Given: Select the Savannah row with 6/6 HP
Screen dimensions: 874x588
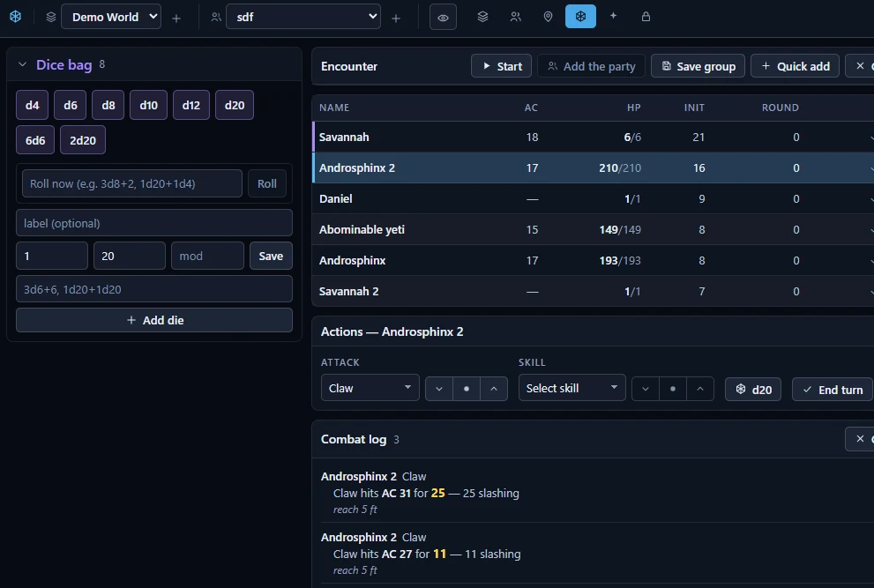Looking at the screenshot, I should pyautogui.click(x=593, y=138).
